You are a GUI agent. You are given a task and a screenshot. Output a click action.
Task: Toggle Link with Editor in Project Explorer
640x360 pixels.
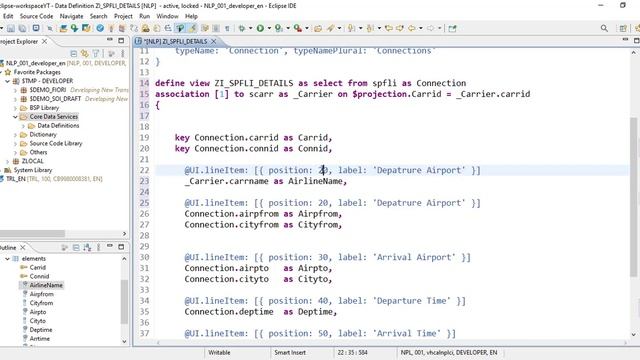click(x=84, y=53)
